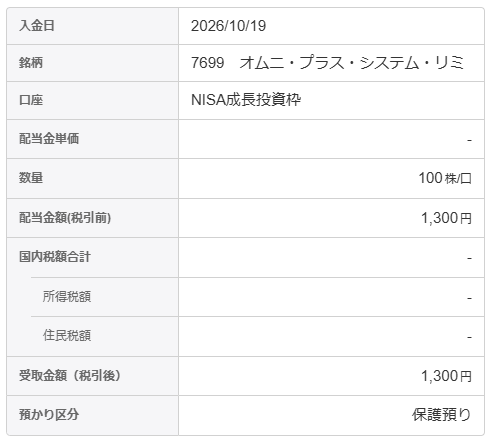Click the 保護預り custody value
487x438 pixels.
[442, 415]
